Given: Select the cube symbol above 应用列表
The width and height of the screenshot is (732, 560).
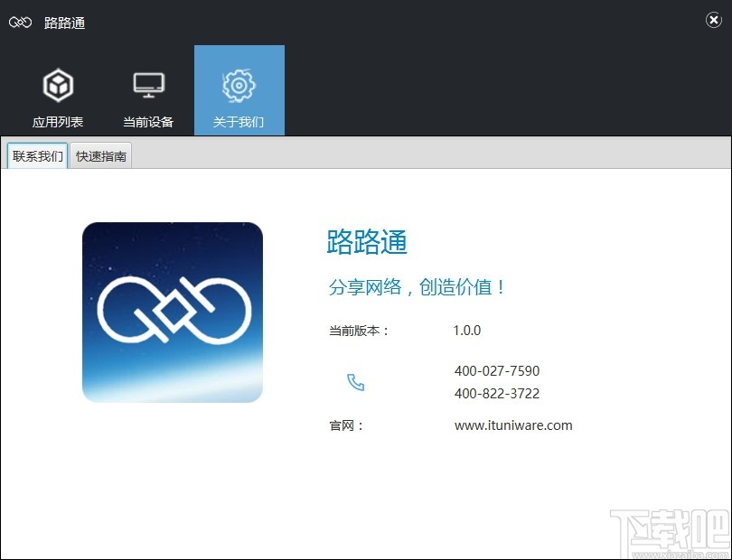Looking at the screenshot, I should 58,83.
